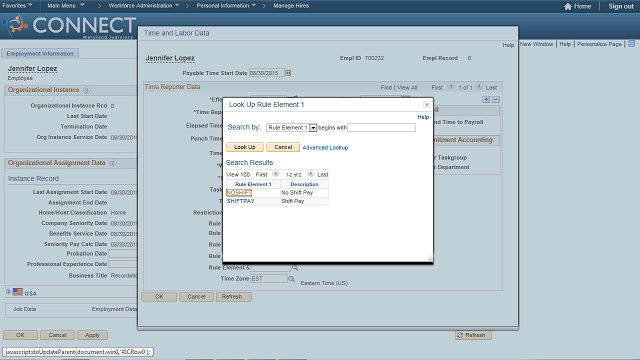The width and height of the screenshot is (640, 360).
Task: Select SHIFTPAY rule element result
Action: (240, 201)
